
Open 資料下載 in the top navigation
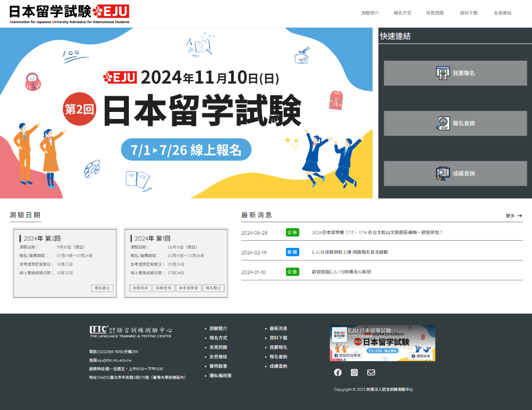pyautogui.click(x=469, y=13)
